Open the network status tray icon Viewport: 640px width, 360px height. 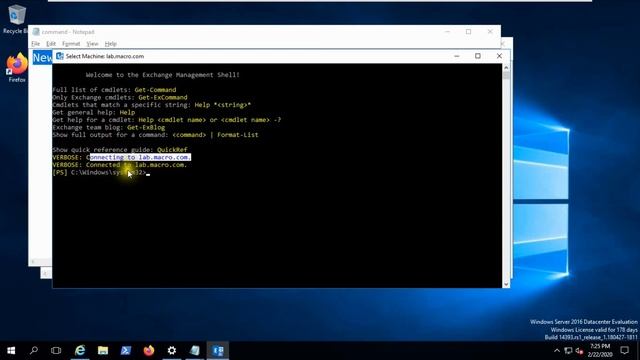click(568, 351)
